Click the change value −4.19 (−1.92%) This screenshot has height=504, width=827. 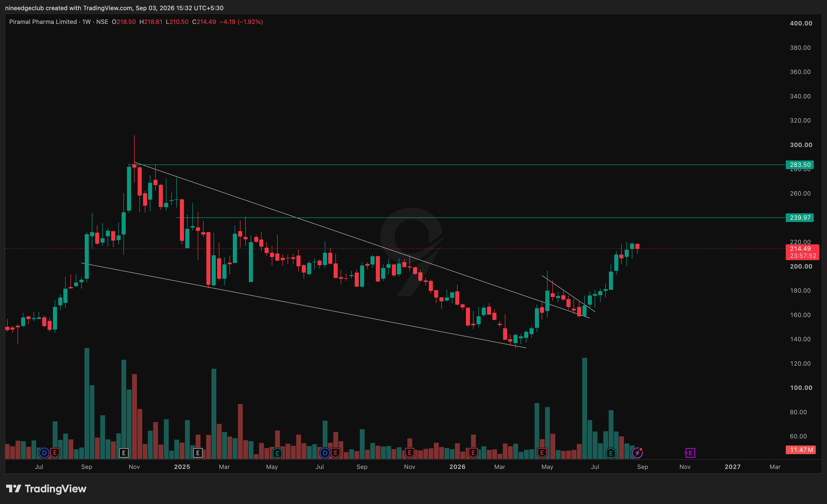(241, 22)
